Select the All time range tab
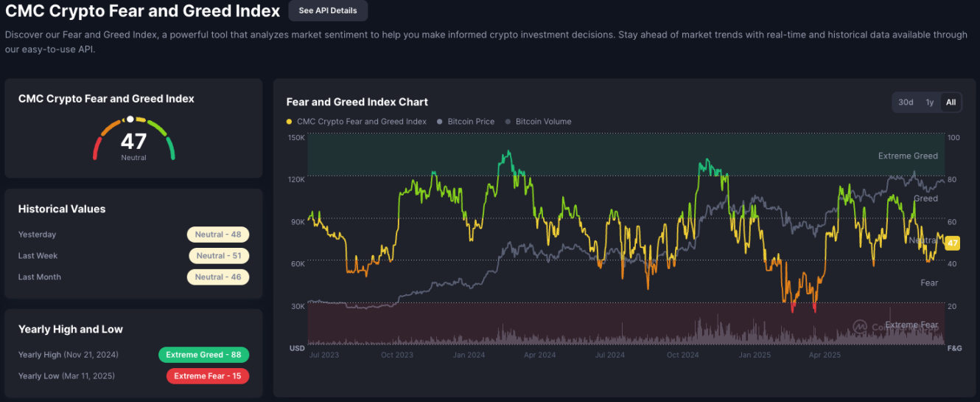 (951, 103)
